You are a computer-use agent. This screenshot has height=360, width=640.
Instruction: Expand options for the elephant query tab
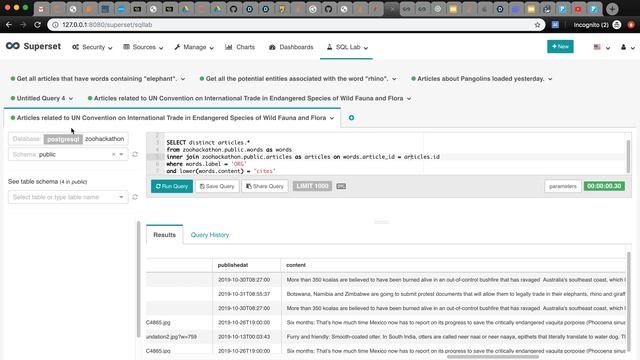[x=183, y=79]
